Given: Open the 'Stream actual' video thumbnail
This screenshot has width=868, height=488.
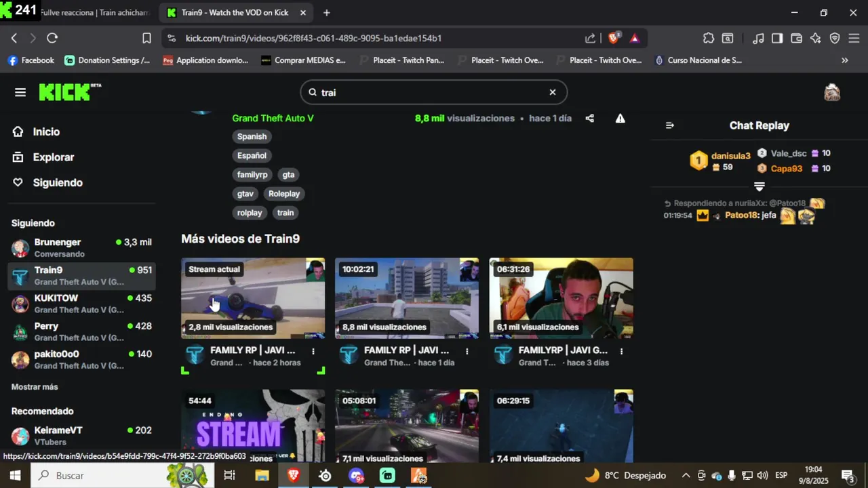Looking at the screenshot, I should click(253, 298).
